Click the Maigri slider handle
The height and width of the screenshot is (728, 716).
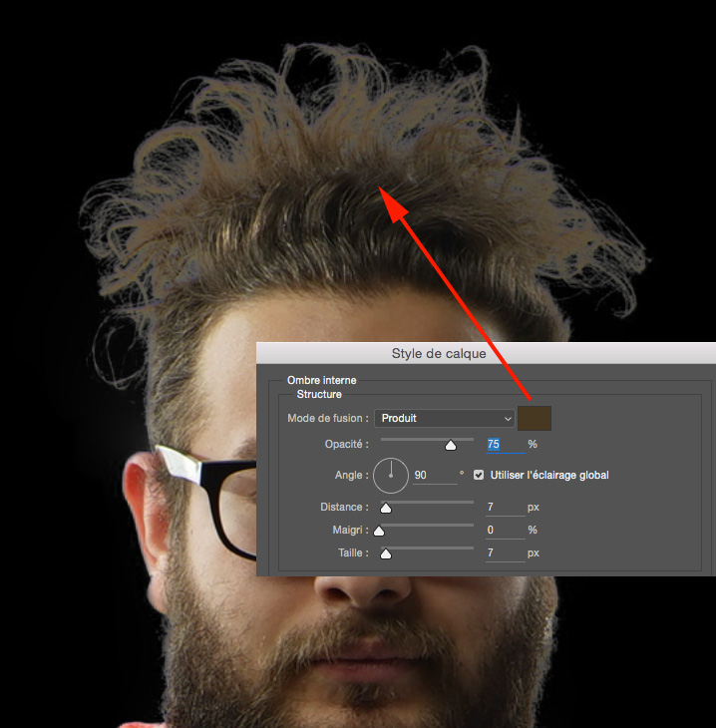[379, 532]
